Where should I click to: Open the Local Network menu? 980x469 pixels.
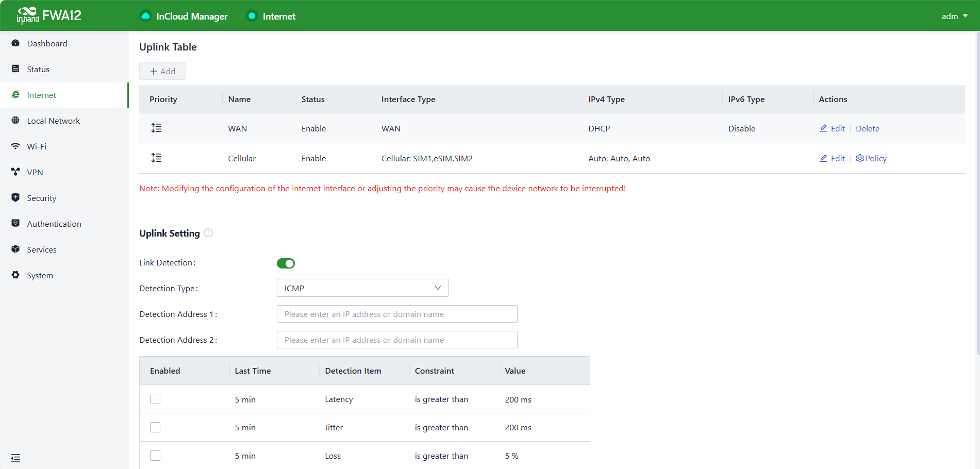[x=53, y=121]
